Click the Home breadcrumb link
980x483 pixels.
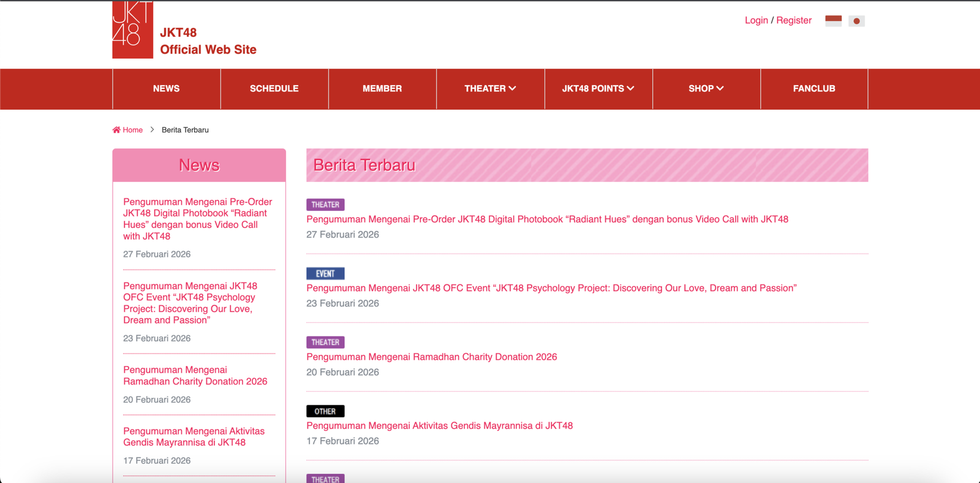[127, 130]
